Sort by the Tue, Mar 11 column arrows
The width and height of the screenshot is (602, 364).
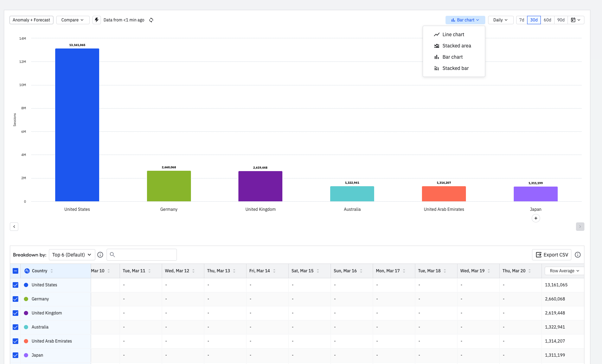[x=149, y=271]
